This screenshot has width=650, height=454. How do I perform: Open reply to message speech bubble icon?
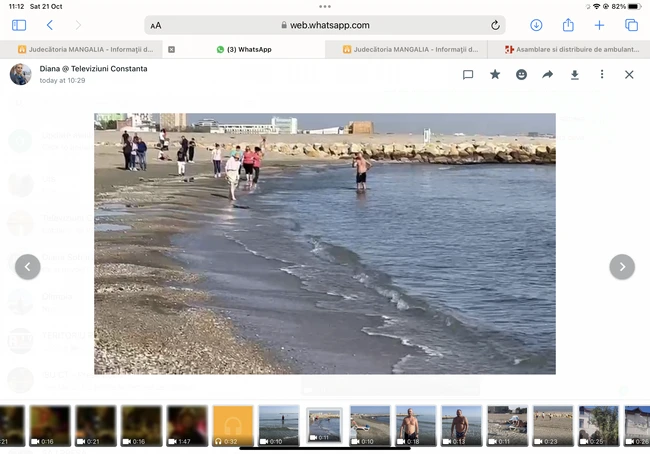coord(468,74)
